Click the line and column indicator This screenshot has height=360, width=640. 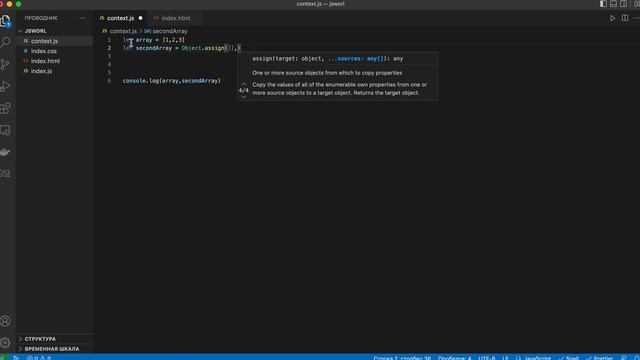click(x=402, y=358)
